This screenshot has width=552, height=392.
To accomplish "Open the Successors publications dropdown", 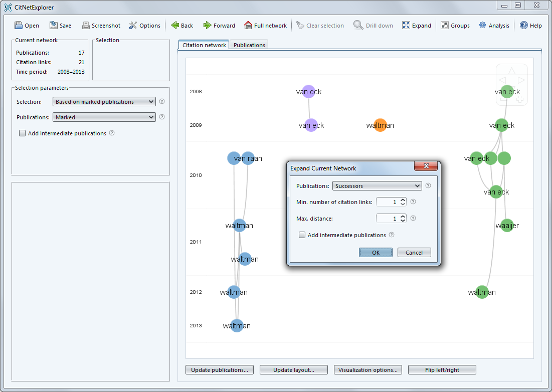I will [x=377, y=186].
